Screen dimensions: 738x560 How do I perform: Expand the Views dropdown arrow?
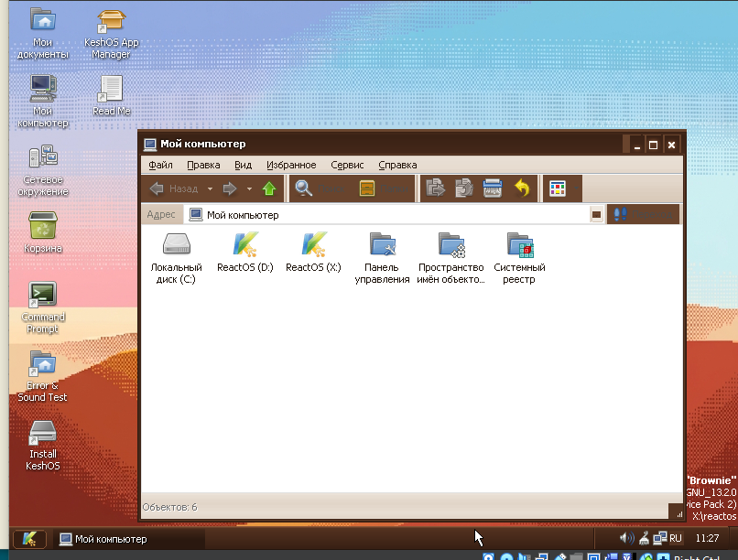point(575,189)
